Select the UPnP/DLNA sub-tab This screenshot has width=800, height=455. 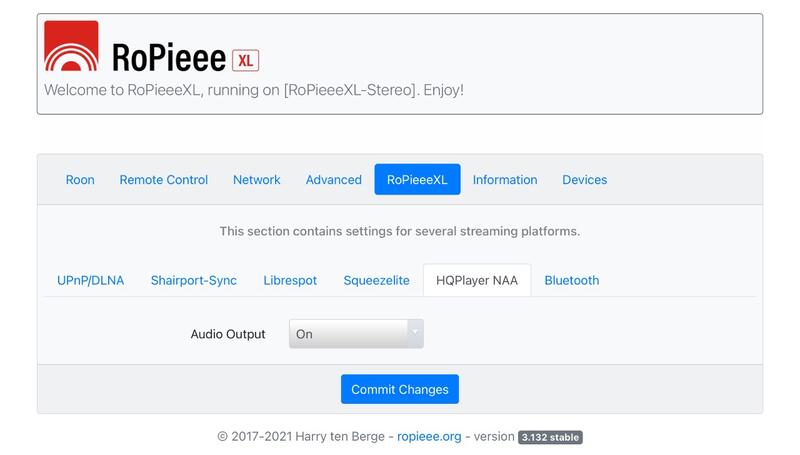click(x=91, y=281)
